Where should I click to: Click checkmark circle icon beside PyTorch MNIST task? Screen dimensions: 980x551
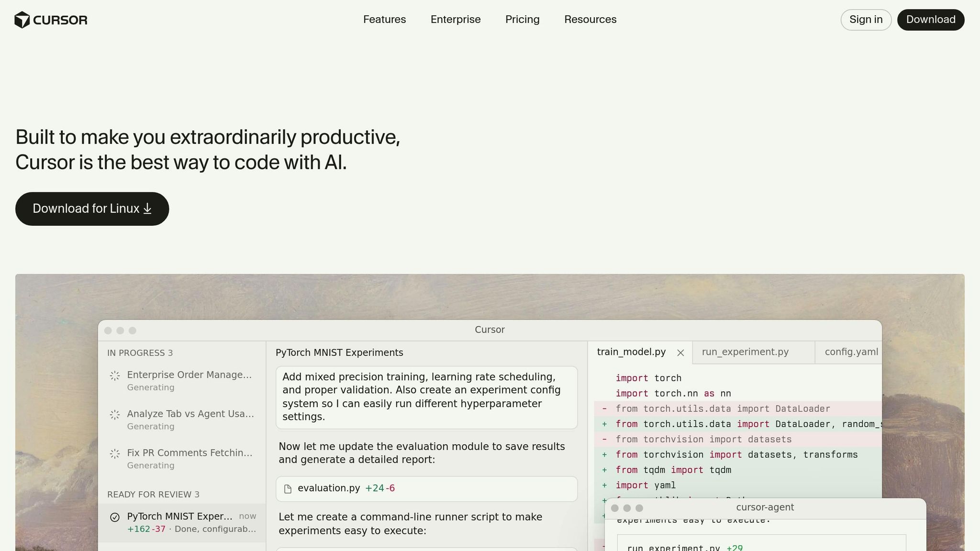pos(115,517)
